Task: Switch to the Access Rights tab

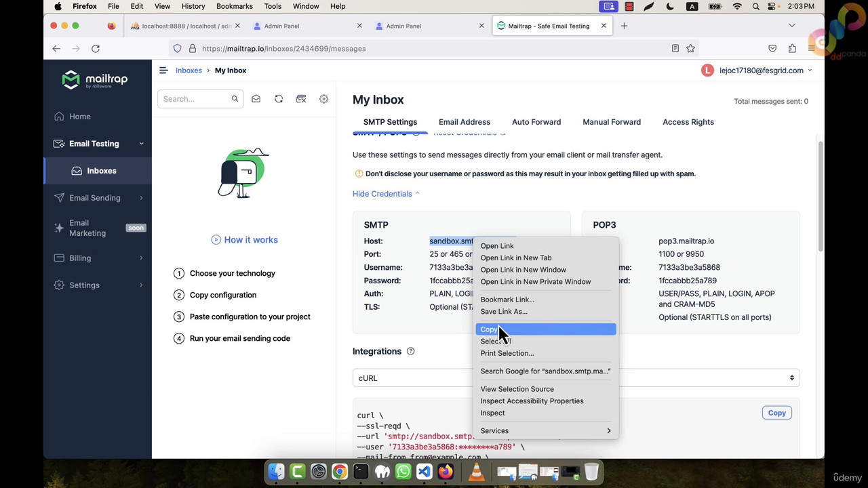Action: pos(688,122)
